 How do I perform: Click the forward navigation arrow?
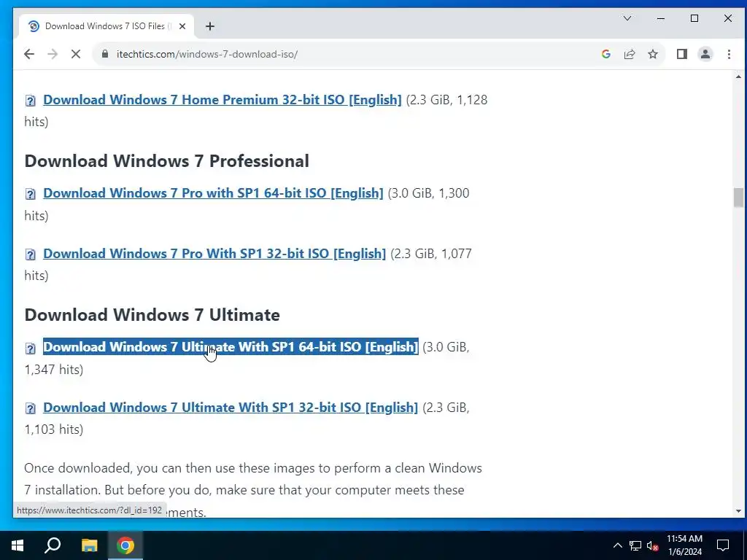tap(53, 54)
